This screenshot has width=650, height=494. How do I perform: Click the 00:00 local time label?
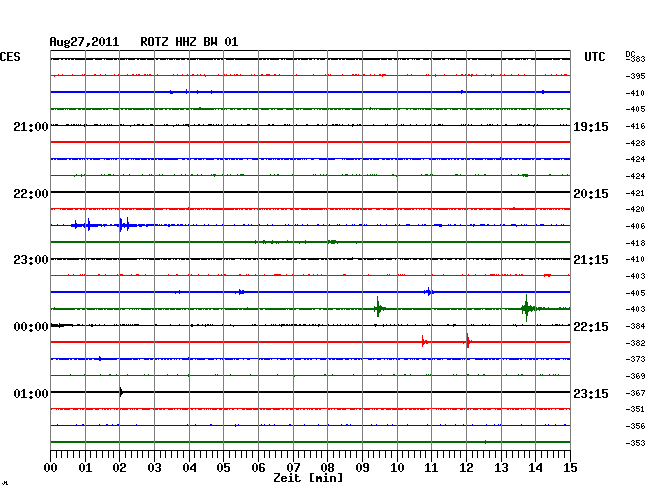click(31, 327)
